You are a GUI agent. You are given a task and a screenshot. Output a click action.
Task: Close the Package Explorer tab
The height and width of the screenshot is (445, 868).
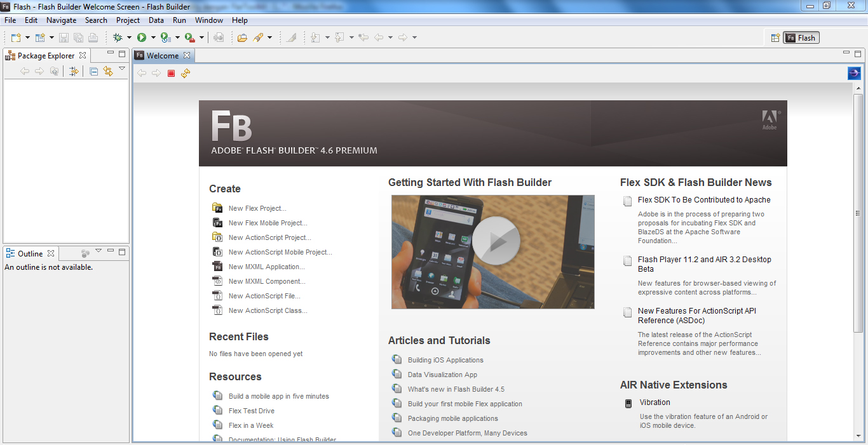[x=83, y=55]
